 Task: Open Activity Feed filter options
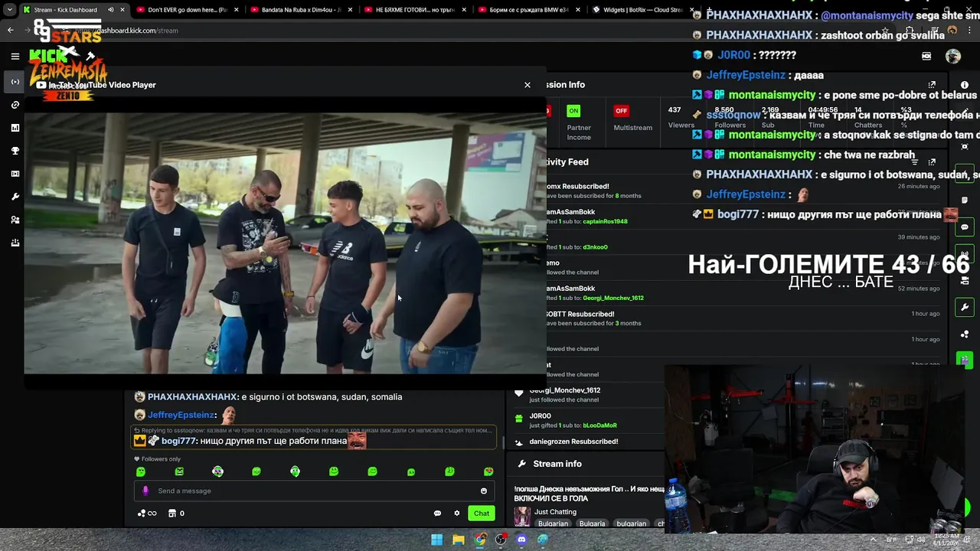(x=914, y=162)
